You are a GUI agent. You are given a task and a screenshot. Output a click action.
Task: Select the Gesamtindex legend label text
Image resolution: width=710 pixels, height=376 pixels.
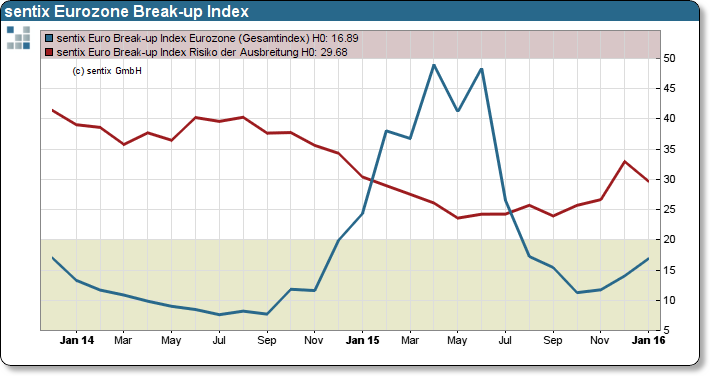[x=207, y=39]
